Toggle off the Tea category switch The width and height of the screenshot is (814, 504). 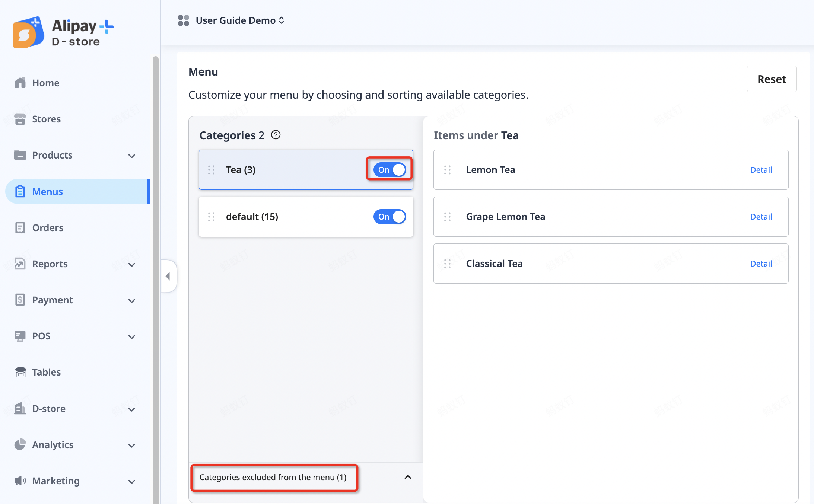(x=389, y=170)
